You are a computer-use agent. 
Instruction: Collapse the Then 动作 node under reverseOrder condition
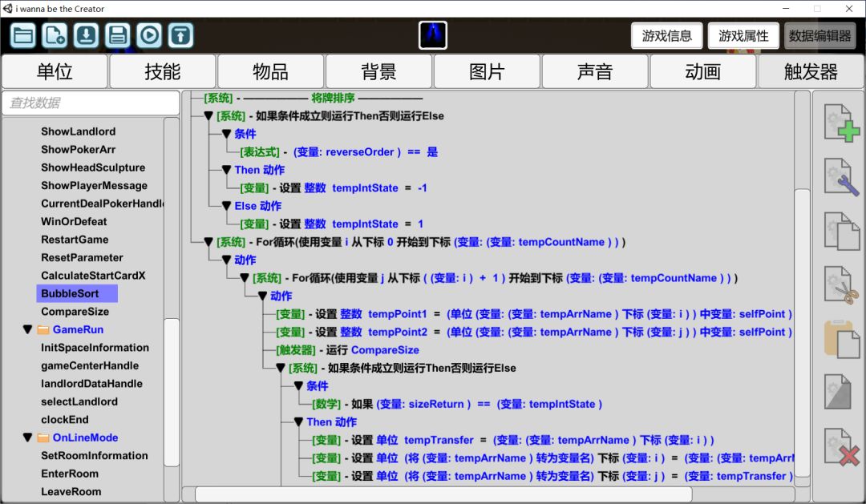(227, 170)
